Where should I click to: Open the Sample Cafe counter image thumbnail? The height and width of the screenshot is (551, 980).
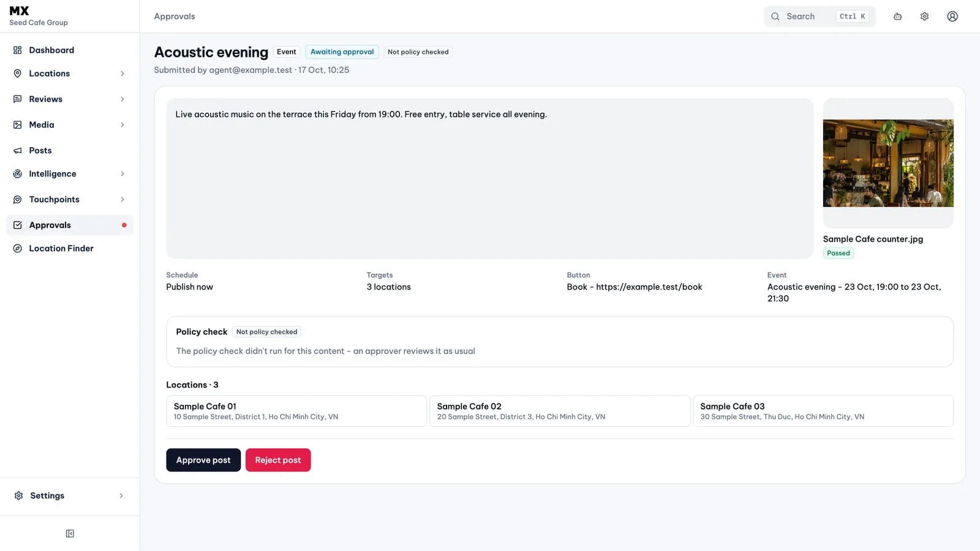pos(888,163)
